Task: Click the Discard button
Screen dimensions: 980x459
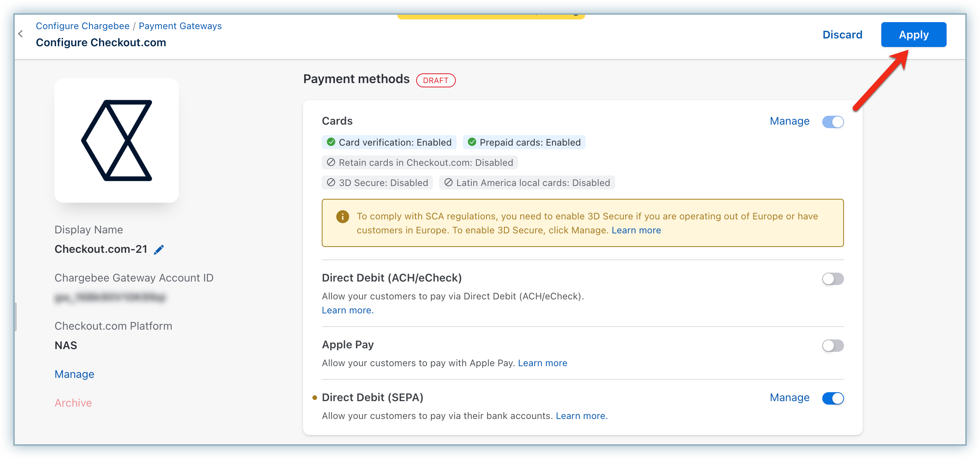Action: point(842,35)
